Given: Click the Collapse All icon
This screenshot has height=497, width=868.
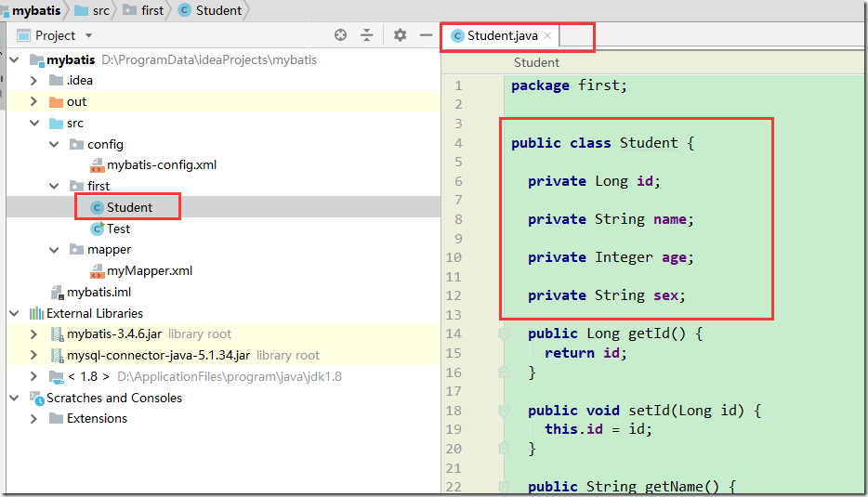Looking at the screenshot, I should click(x=366, y=35).
